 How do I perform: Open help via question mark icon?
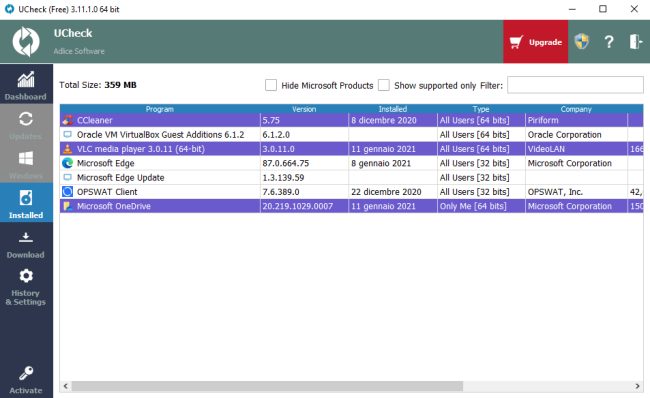[609, 42]
